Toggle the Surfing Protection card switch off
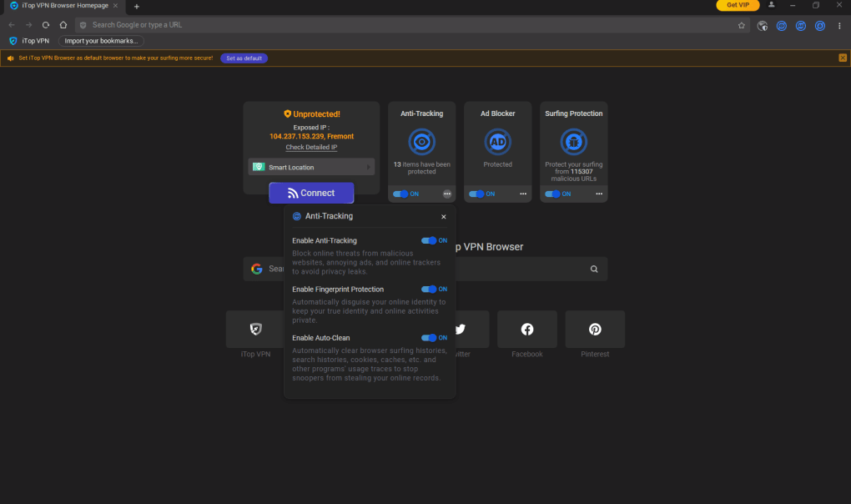The width and height of the screenshot is (851, 504). [552, 194]
